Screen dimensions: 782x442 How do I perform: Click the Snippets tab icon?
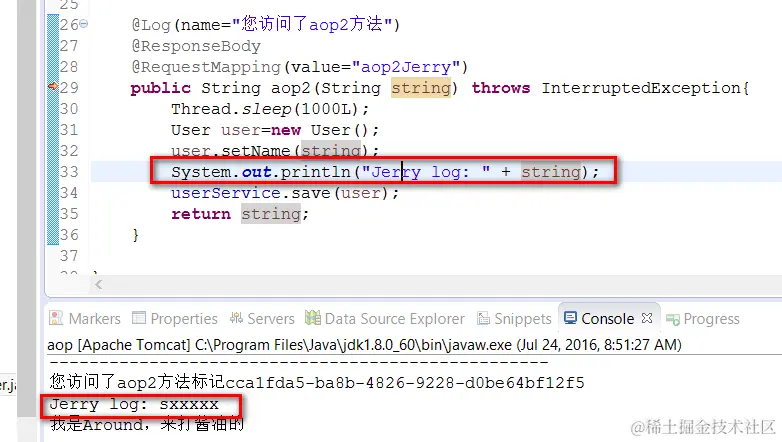483,318
